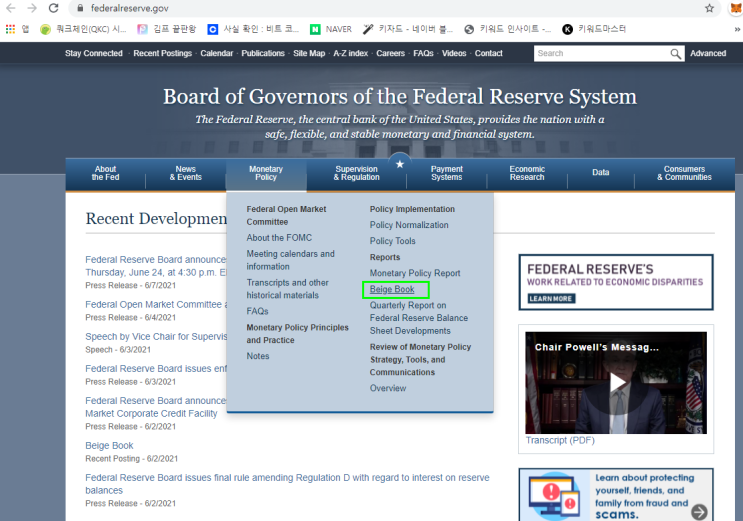Open Beige Book in Recent Developments list

[x=109, y=446]
